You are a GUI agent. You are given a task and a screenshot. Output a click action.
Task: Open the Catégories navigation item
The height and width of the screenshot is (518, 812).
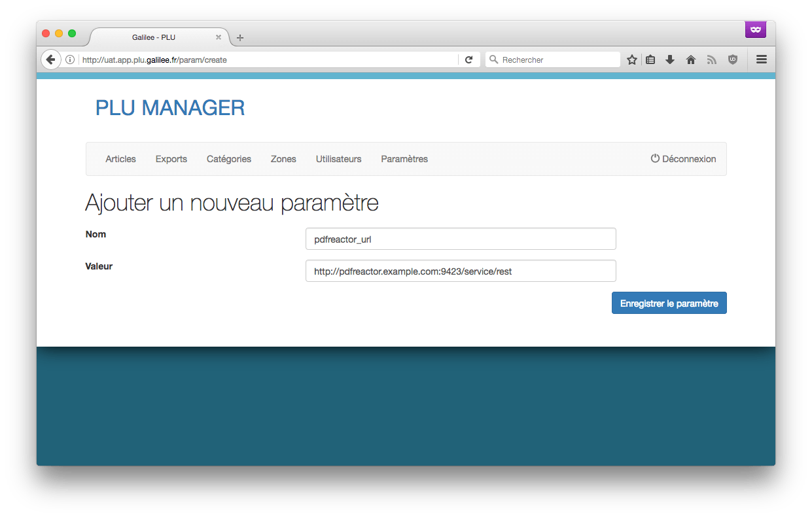point(229,159)
